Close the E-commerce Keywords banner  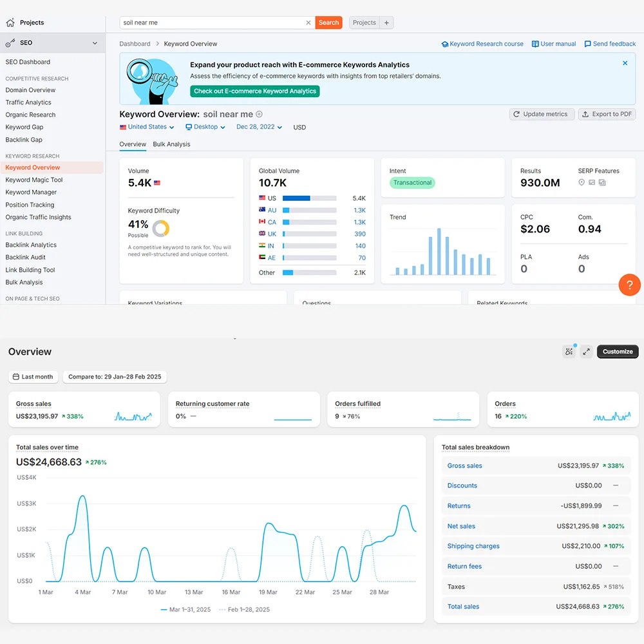point(625,63)
